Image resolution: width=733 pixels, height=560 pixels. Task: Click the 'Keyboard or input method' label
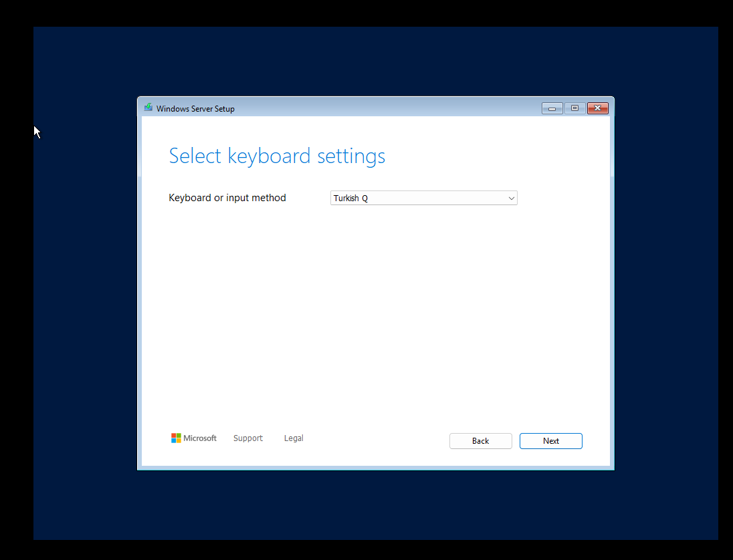pos(227,198)
